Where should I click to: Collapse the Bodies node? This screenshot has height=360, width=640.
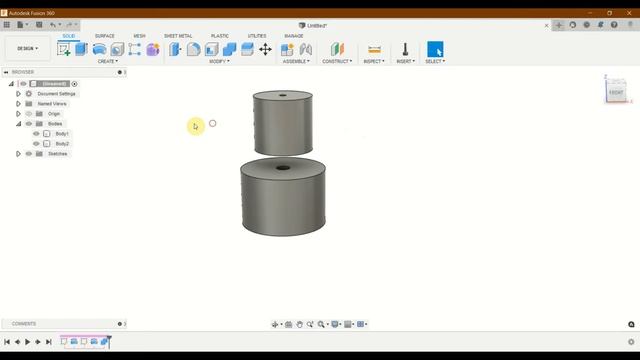tap(18, 124)
